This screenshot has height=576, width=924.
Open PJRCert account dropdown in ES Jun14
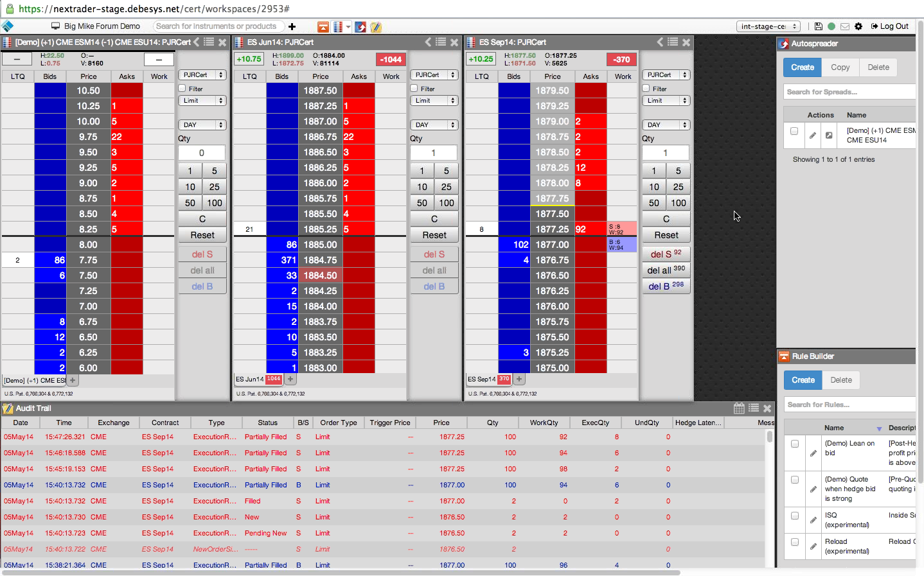tap(434, 75)
